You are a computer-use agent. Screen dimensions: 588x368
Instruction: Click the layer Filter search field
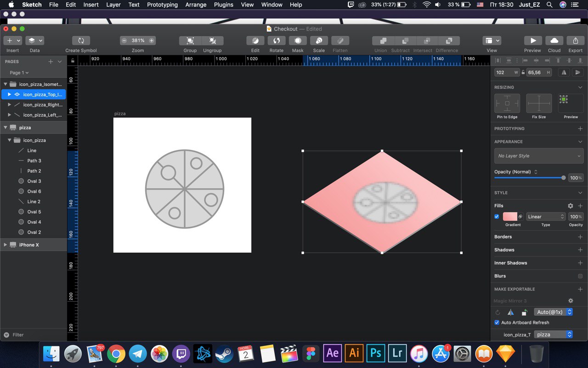point(34,335)
